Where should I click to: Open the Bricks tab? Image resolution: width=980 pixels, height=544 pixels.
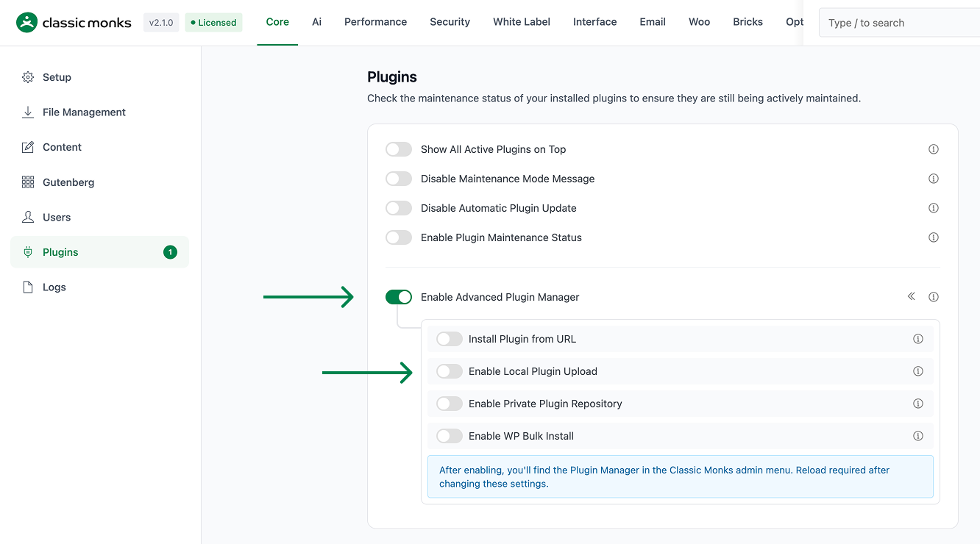point(748,22)
